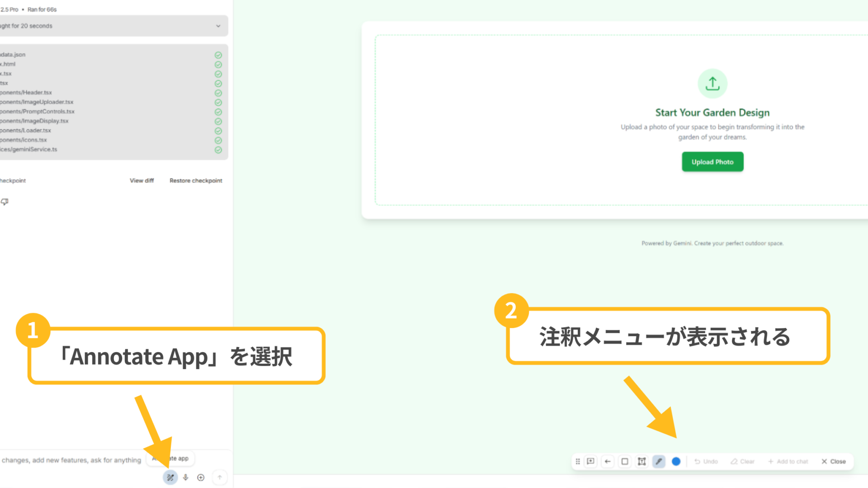Select the text annotation tool
This screenshot has height=488, width=868.
642,461
